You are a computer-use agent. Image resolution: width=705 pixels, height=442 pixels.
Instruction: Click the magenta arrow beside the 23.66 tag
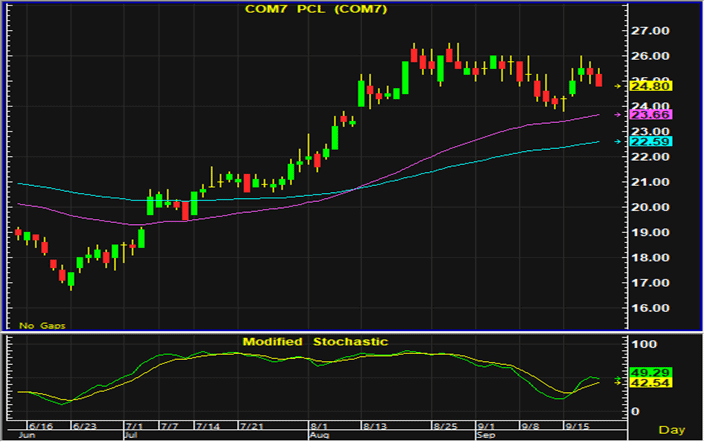[617, 115]
